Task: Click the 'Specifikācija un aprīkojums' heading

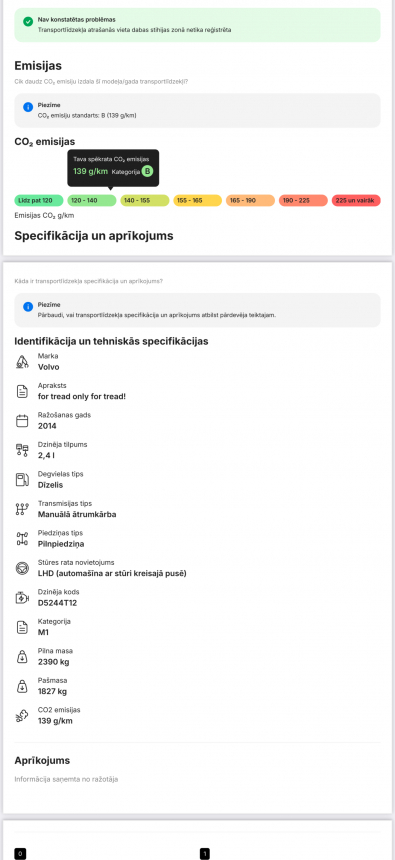Action: pyautogui.click(x=94, y=236)
